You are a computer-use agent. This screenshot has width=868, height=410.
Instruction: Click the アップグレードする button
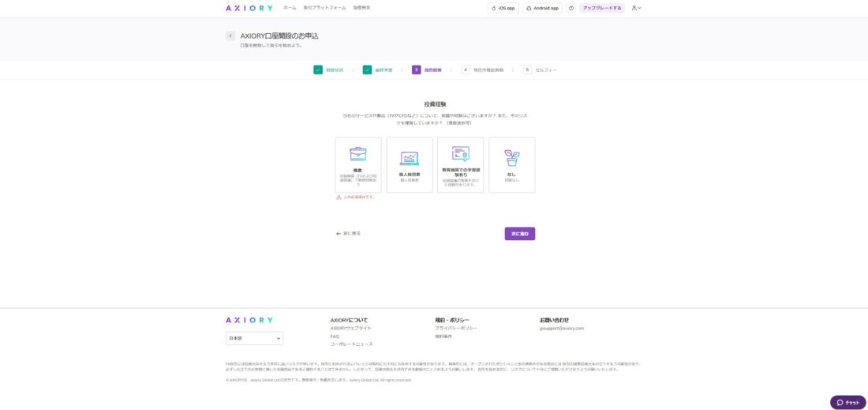point(601,8)
